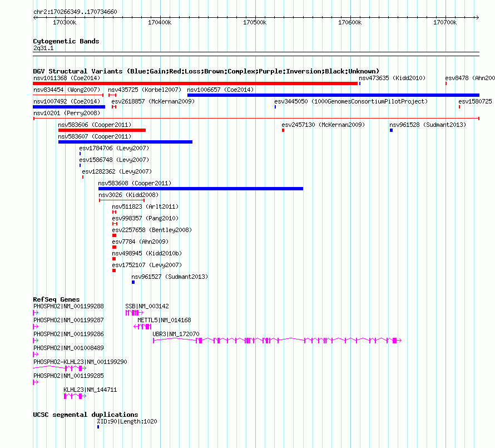Click esv1752107 (Levy2007) red marker
Image resolution: width=495 pixels, height=448 pixels.
[114, 270]
